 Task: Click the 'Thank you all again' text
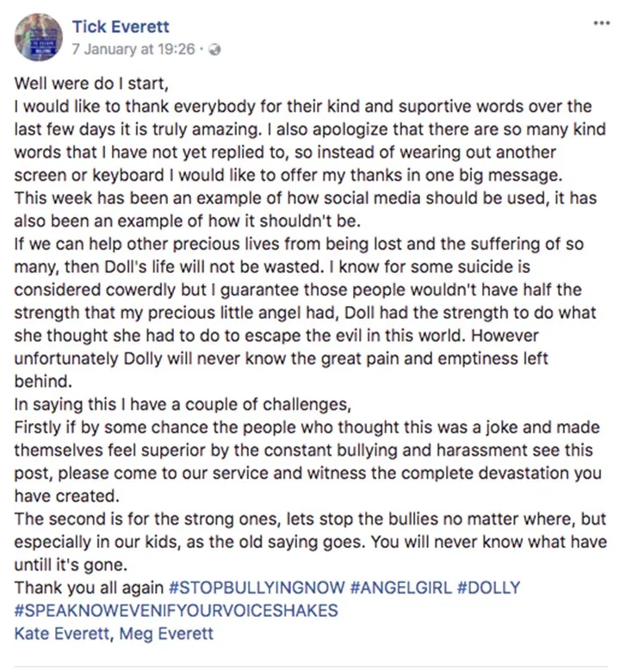(89, 588)
